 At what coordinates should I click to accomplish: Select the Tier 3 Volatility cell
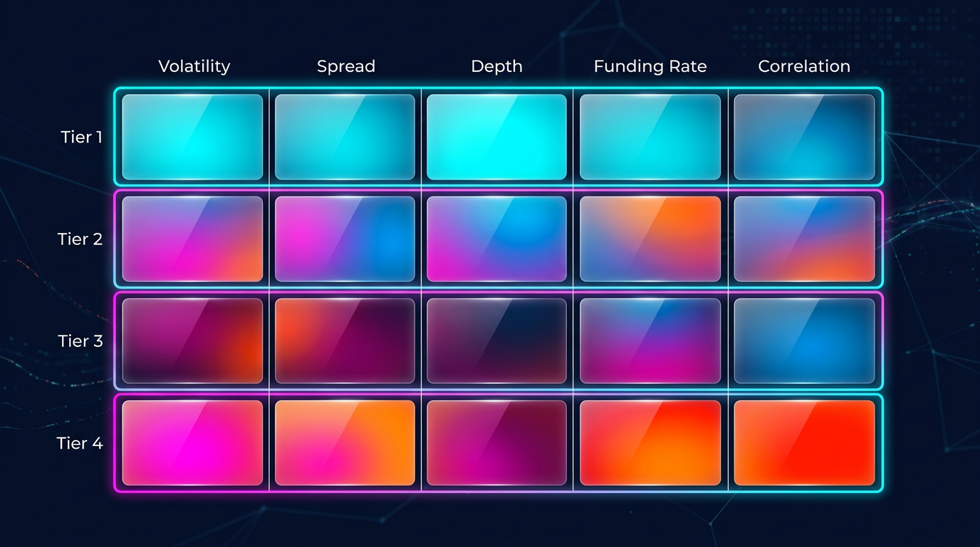coord(192,341)
